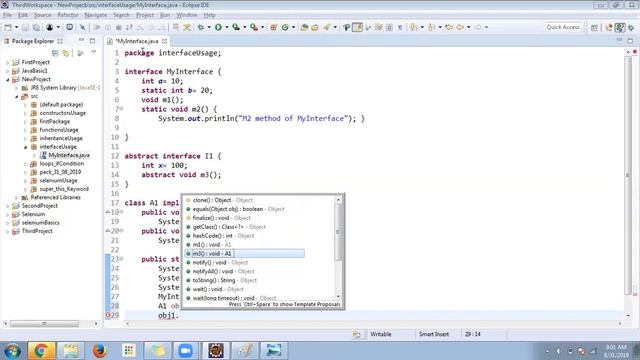The height and width of the screenshot is (360, 640).
Task: Select the constructorsUsage package
Action: [x=62, y=113]
